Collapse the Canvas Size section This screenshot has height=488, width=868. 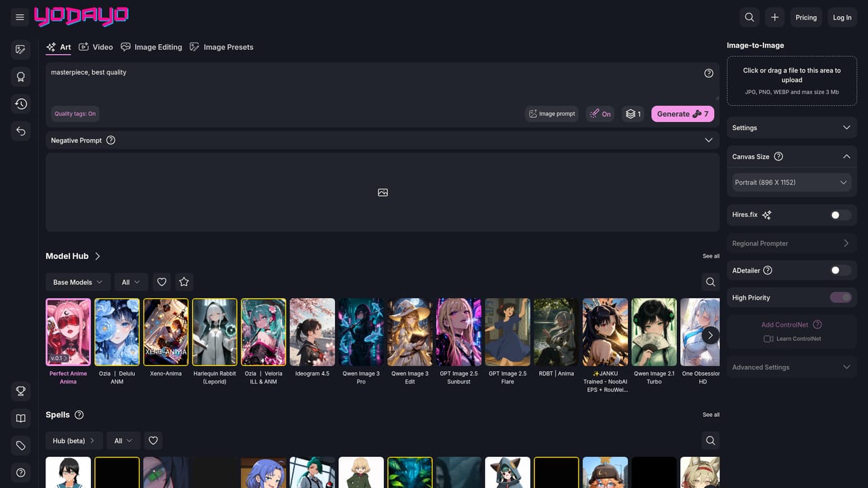tap(846, 157)
